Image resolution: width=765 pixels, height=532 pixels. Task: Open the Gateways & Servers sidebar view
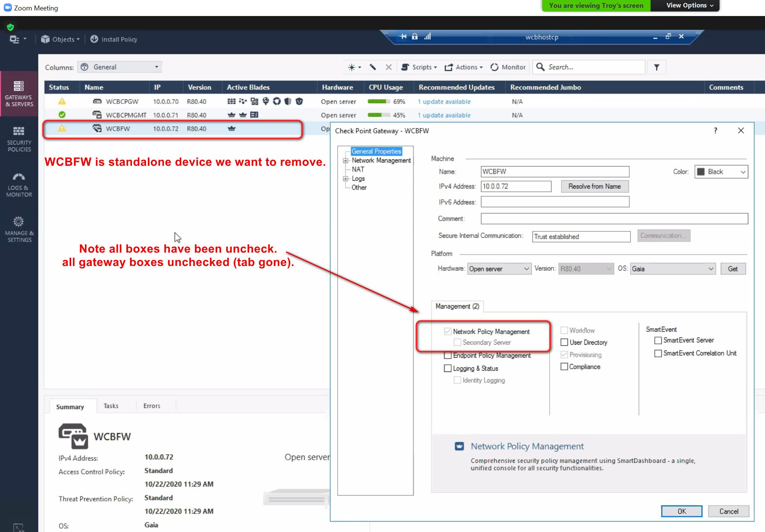point(19,94)
